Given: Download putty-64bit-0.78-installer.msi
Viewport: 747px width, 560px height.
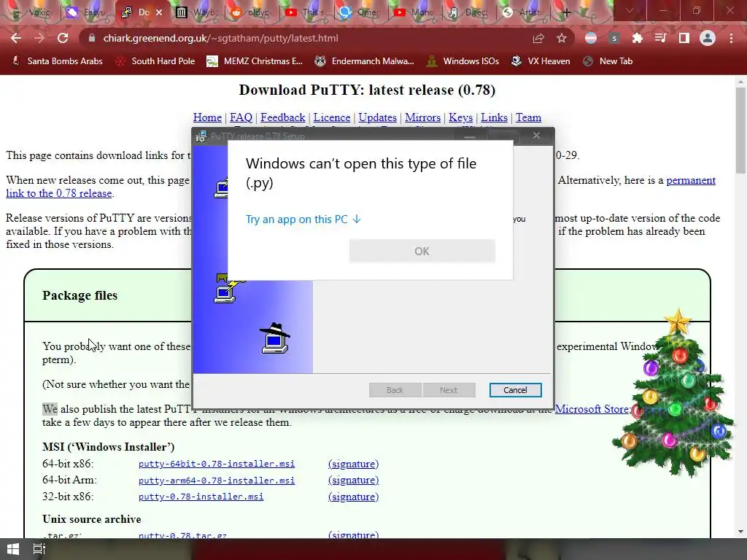Looking at the screenshot, I should (x=216, y=463).
